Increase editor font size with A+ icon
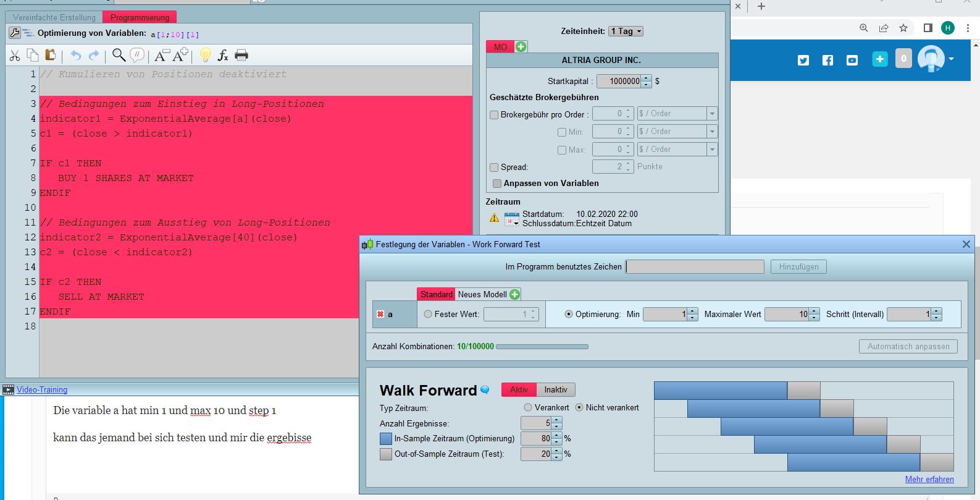Viewport: 980px width, 500px height. click(180, 56)
